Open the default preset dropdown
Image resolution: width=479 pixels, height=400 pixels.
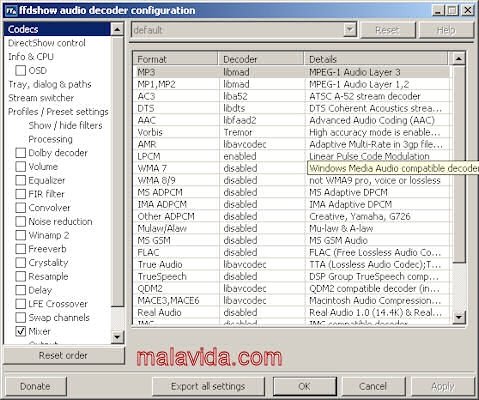click(349, 30)
